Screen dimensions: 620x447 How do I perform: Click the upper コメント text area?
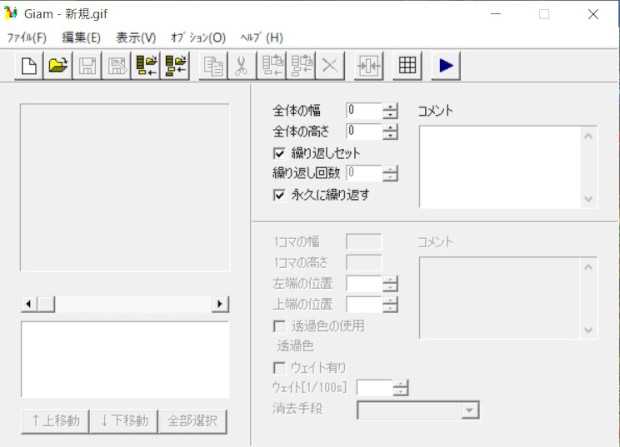pos(500,167)
